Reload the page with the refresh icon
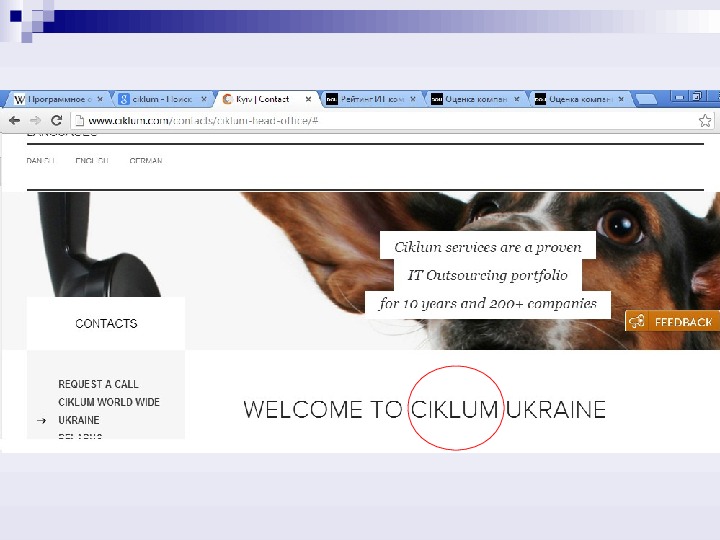 (56, 120)
